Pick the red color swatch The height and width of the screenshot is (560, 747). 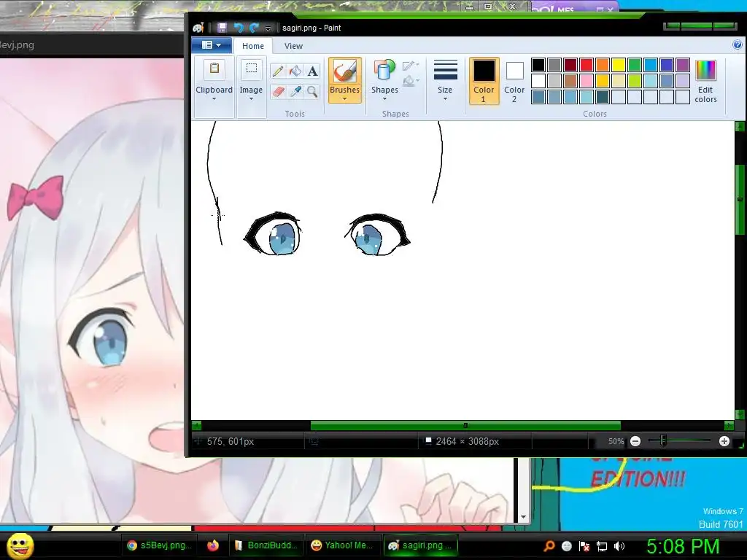587,64
